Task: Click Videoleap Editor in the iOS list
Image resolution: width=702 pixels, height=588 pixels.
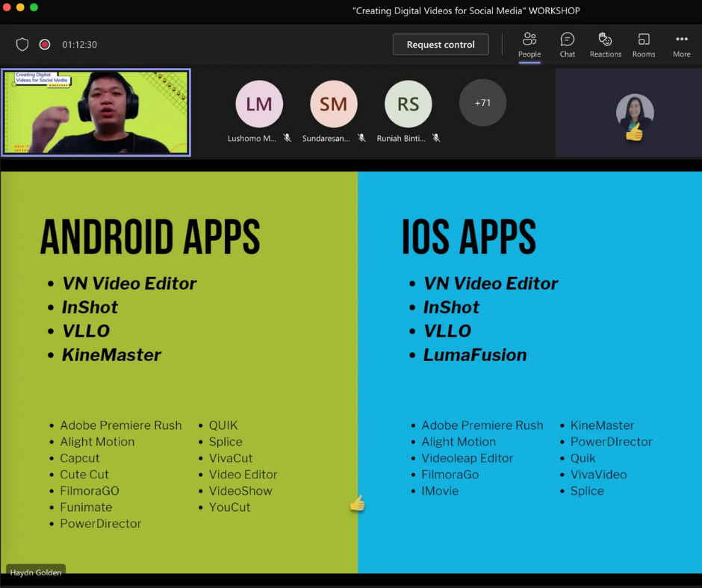Action: [468, 458]
